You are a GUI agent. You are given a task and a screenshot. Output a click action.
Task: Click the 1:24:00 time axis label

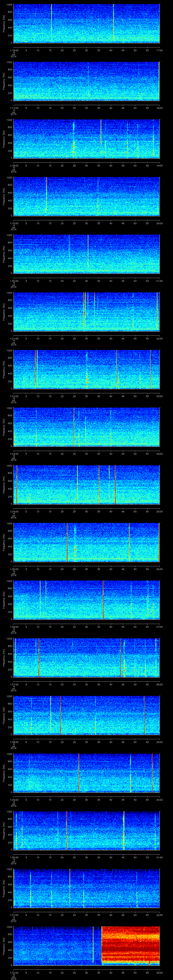point(14,511)
